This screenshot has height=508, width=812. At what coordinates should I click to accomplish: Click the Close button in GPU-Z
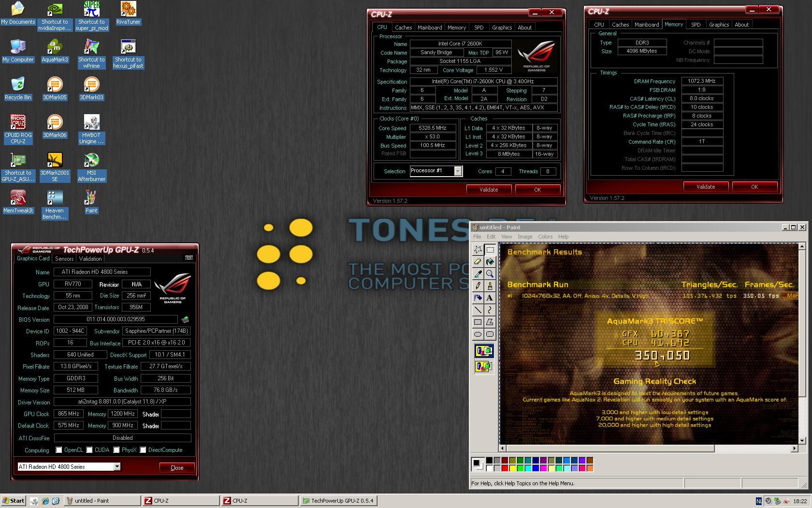coord(177,467)
